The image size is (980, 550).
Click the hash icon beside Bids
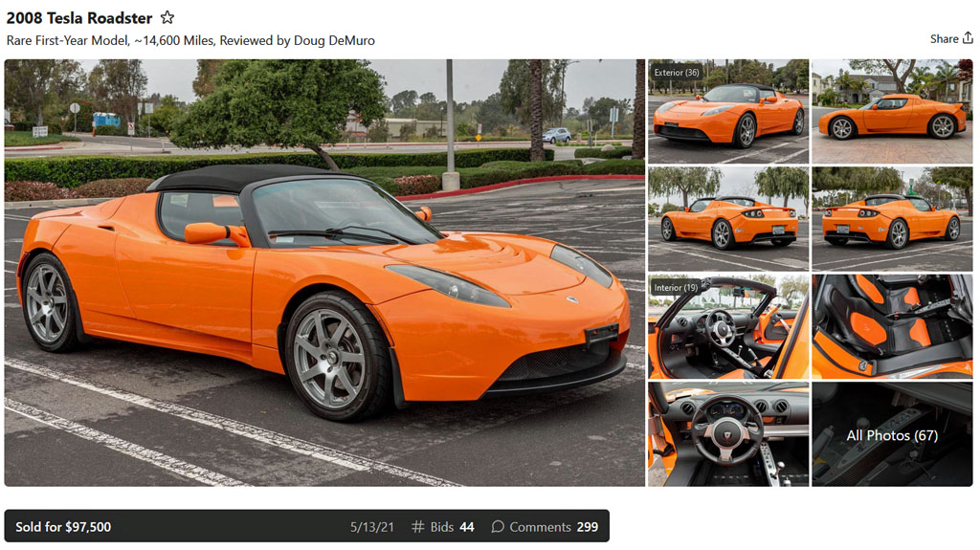click(417, 527)
